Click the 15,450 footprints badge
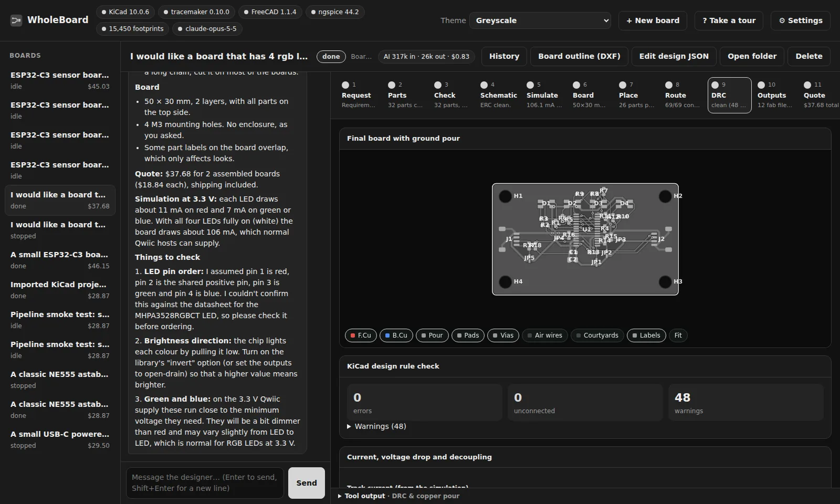The image size is (840, 504). [x=132, y=28]
